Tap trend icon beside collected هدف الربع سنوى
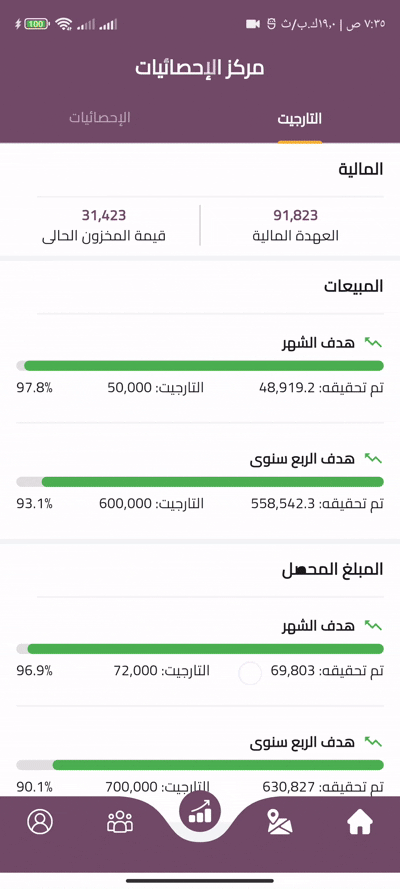This screenshot has width=400, height=889. point(373,741)
